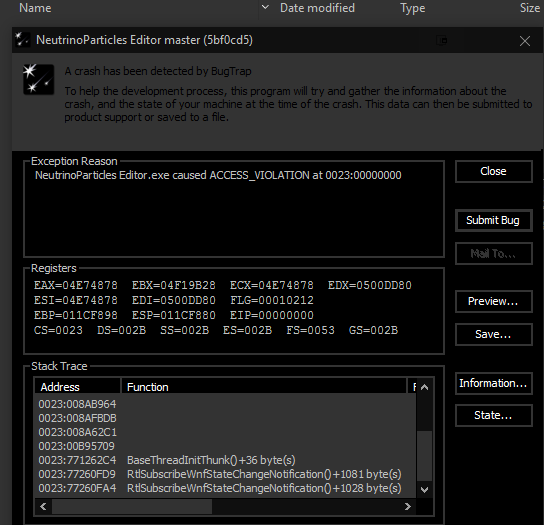
Task: Sort by Name column in file explorer
Action: 35,8
